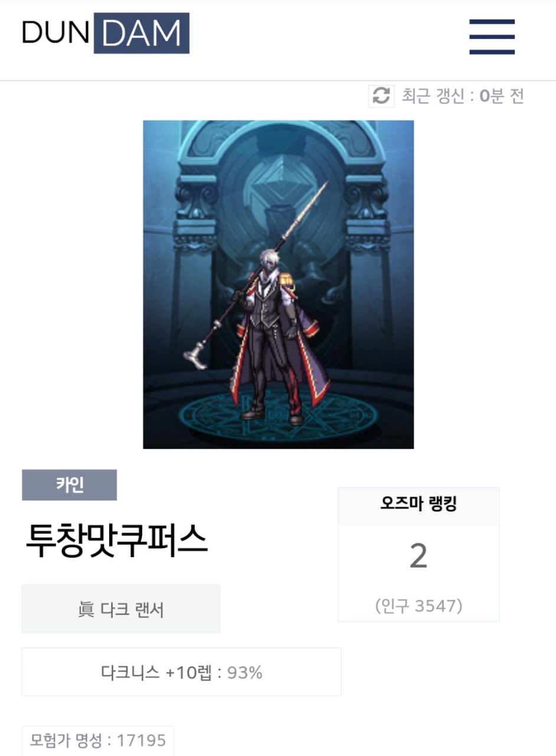556x756 pixels.
Task: Click the dark blue DAM logo block
Action: point(142,33)
